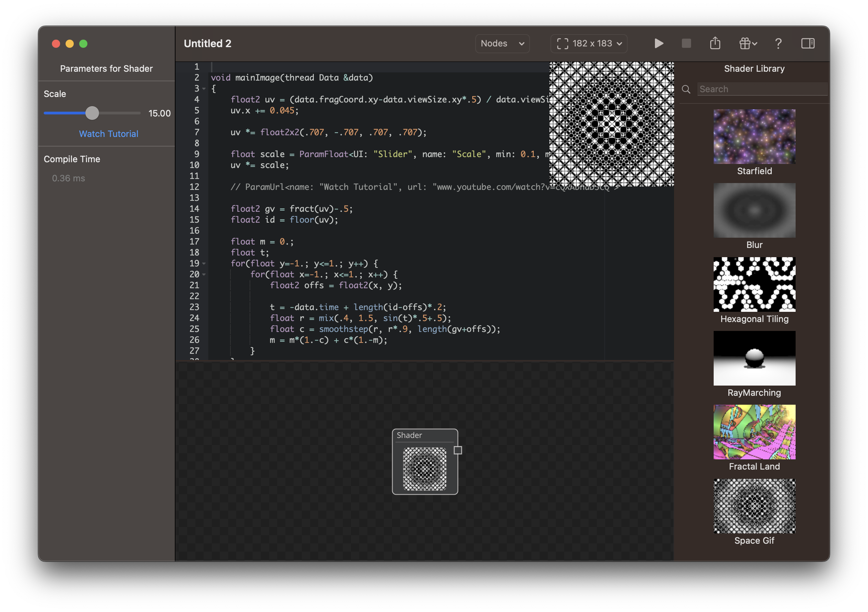This screenshot has width=868, height=612.
Task: Select the Space Gif shader from the library
Action: [x=754, y=506]
